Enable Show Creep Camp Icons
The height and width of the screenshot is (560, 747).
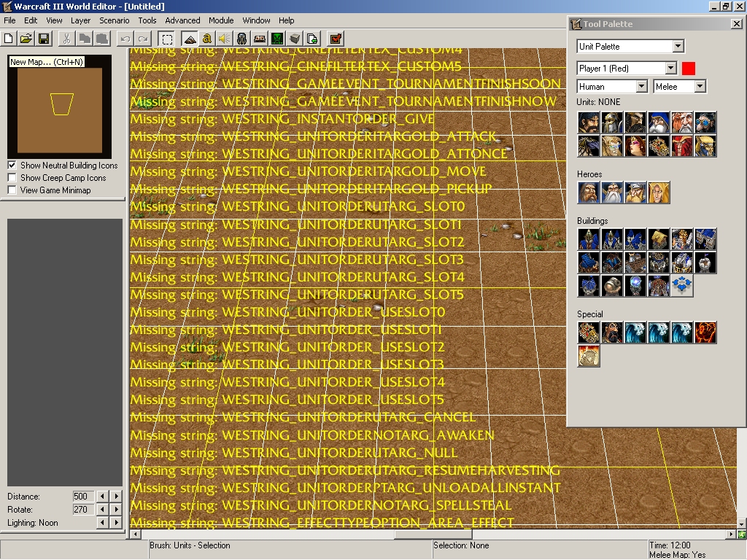[x=12, y=178]
